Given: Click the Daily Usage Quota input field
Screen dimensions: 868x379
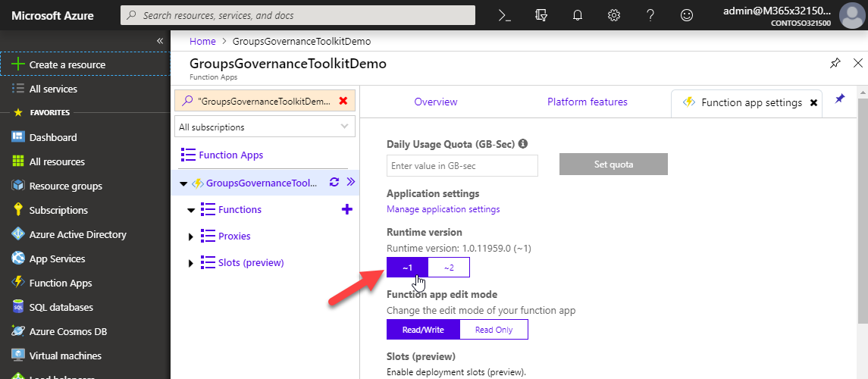Looking at the screenshot, I should (462, 165).
